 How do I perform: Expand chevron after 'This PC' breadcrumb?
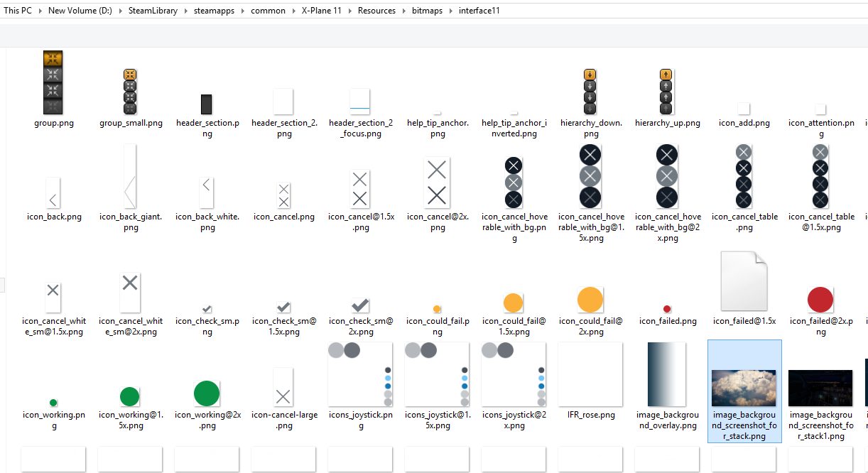click(39, 11)
